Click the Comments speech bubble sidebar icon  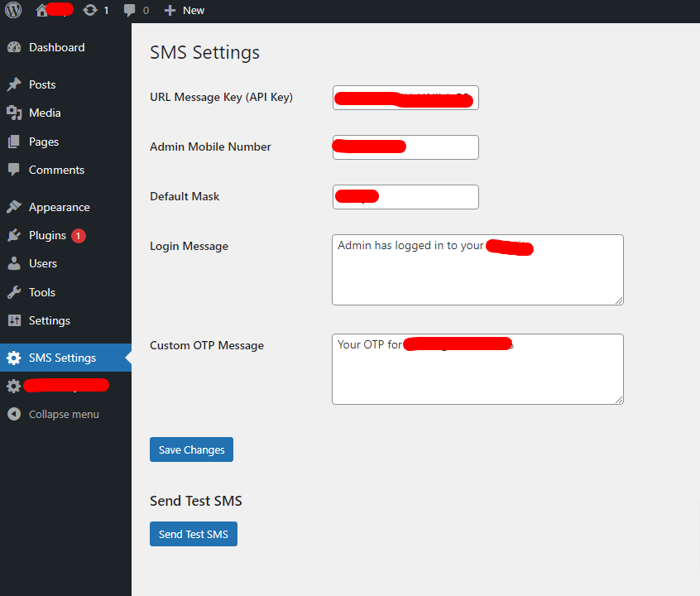click(x=14, y=170)
